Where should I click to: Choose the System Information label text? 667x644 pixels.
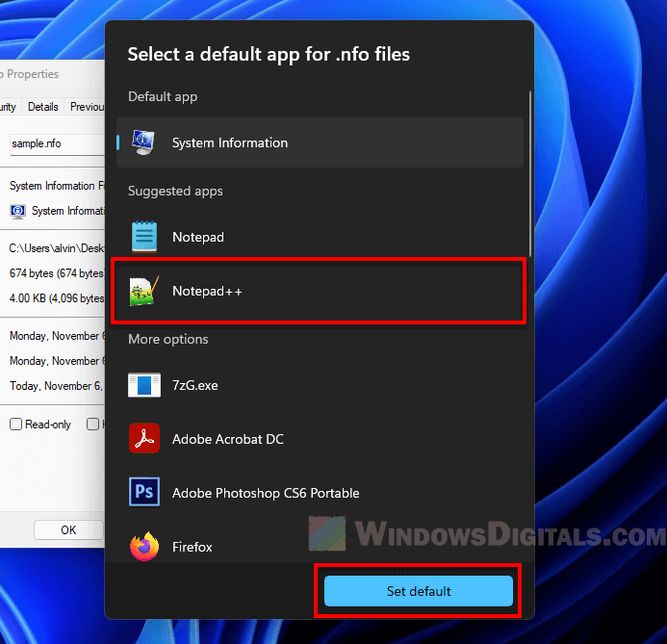pyautogui.click(x=230, y=142)
